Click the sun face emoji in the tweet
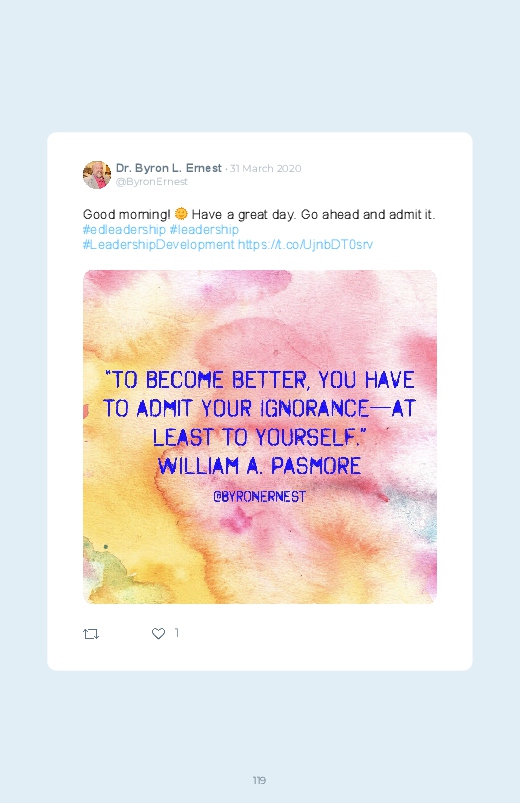Viewport: 520px width, 803px height. pos(181,214)
